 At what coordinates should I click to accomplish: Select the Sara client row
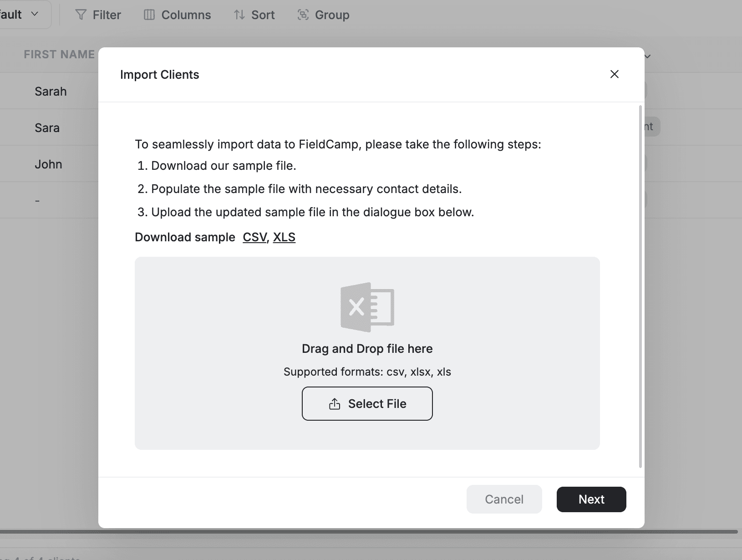47,128
